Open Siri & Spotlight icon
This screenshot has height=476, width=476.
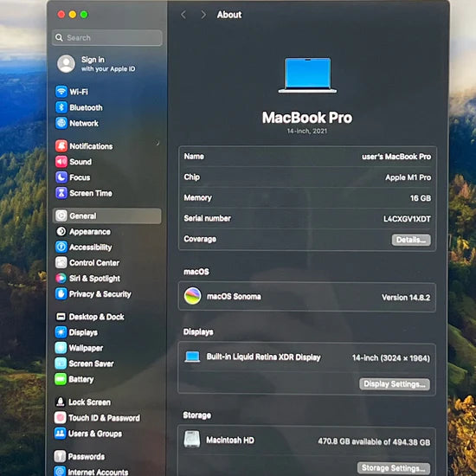click(x=61, y=279)
